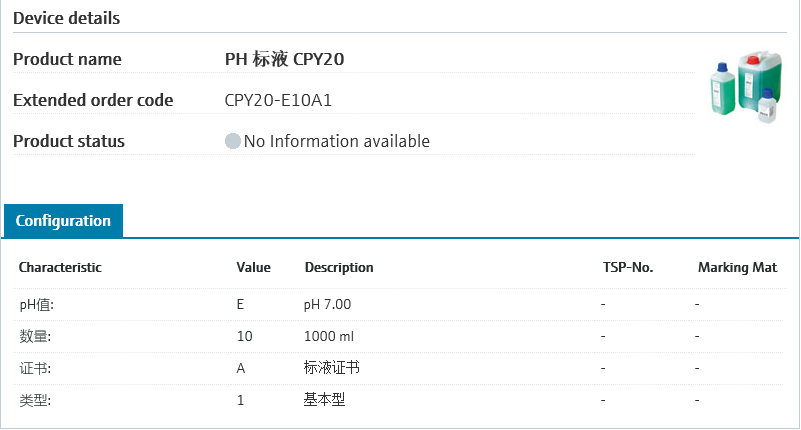
Task: Click the Description column header
Action: (339, 268)
